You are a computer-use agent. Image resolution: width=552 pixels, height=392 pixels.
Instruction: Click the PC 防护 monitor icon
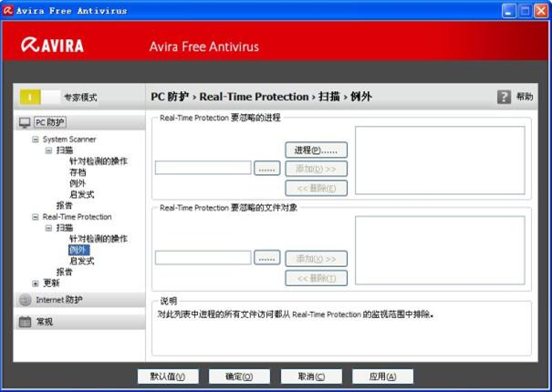click(x=25, y=123)
